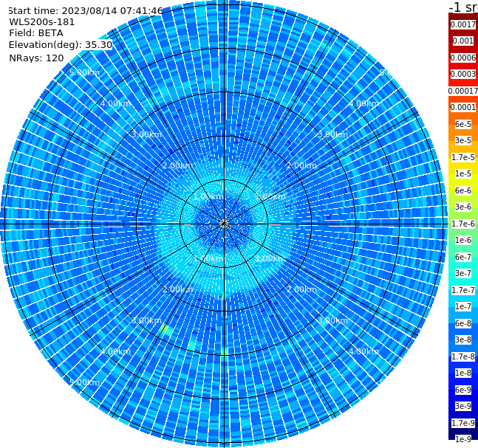Click the 3.00km range label in lower-right quadrant
Viewport: 478px width, 448px height.
tap(332, 320)
